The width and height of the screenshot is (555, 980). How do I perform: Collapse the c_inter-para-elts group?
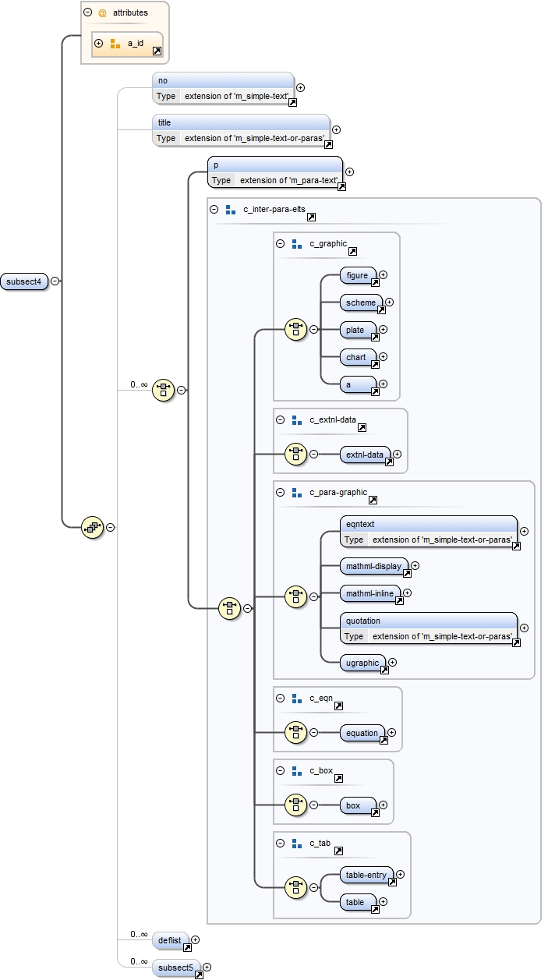tap(214, 209)
